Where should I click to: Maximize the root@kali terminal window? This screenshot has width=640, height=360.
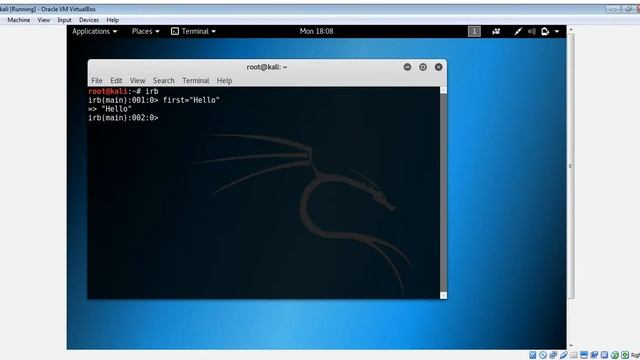coord(423,67)
